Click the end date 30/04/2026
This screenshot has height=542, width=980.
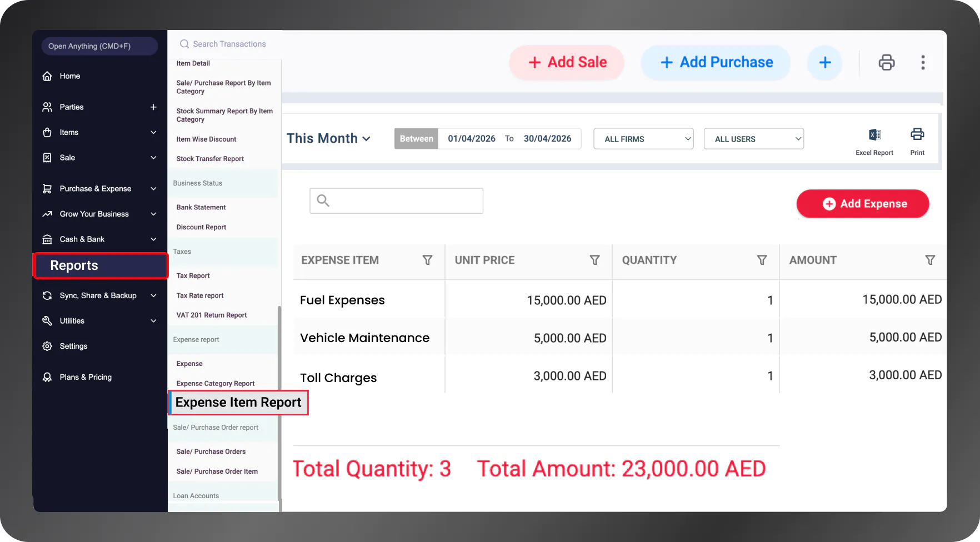pos(547,139)
